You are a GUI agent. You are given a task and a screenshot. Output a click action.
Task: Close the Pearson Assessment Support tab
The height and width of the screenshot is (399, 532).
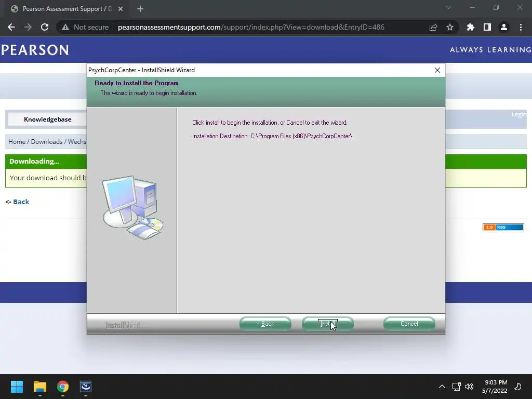[x=121, y=9]
